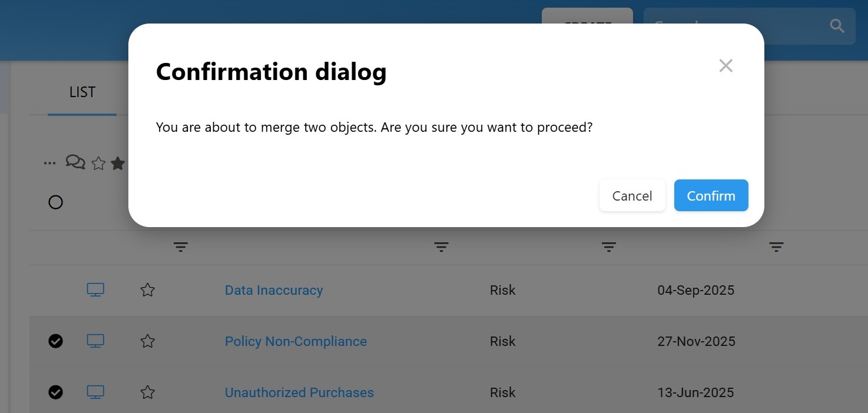Uncheck the Unauthorized Purchases row checkbox

pos(55,392)
